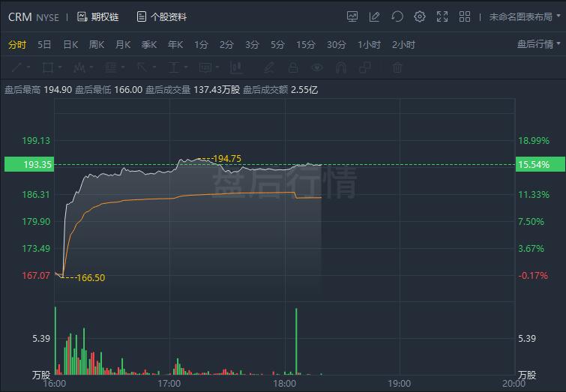
Task: Select the text insertion tool
Action: click(x=174, y=67)
